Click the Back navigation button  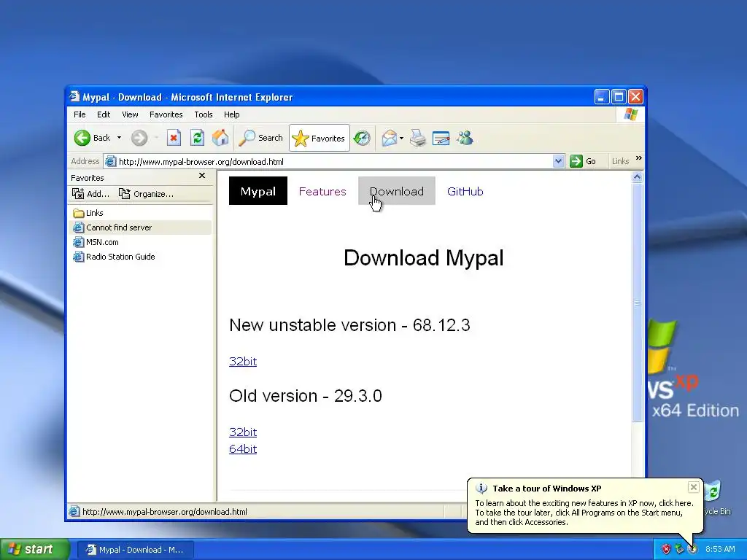[x=93, y=138]
